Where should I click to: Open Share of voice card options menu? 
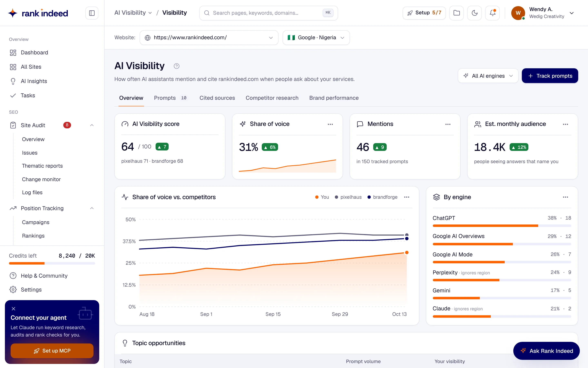(x=330, y=124)
